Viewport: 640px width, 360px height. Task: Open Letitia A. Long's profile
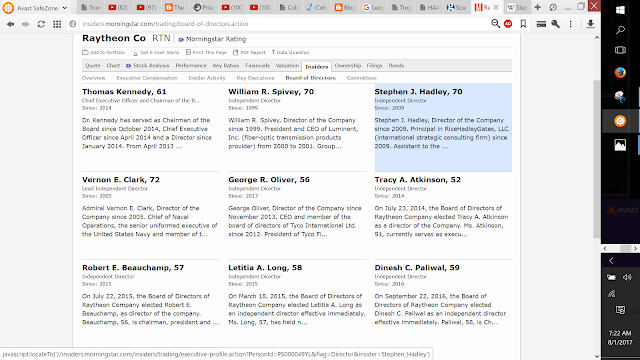pyautogui.click(x=265, y=268)
